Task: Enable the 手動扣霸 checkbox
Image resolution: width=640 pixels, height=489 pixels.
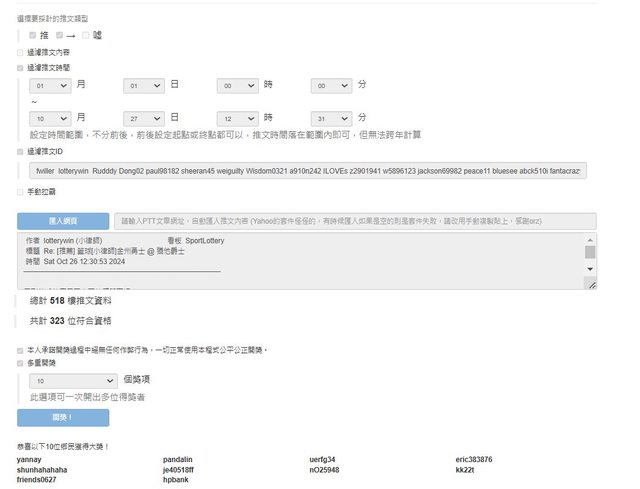Action: click(20, 192)
